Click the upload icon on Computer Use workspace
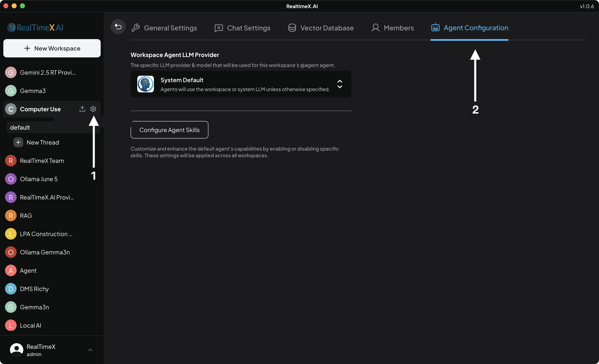The height and width of the screenshot is (364, 599). 82,109
